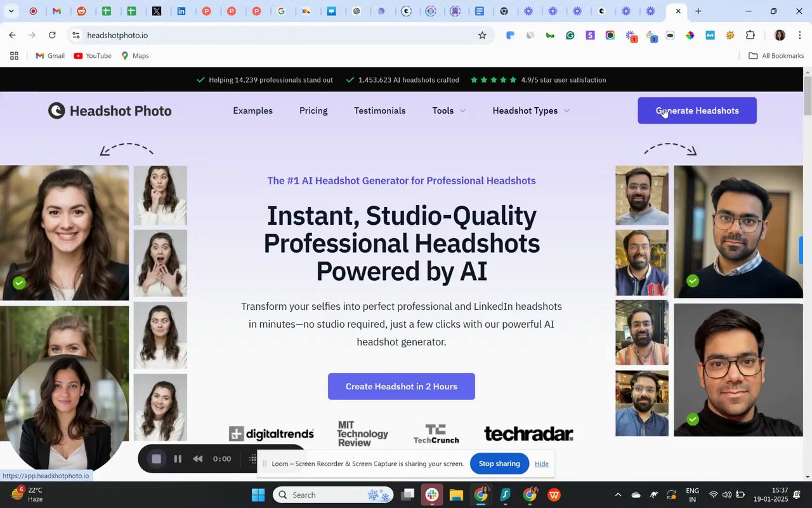Open the Chrome apps grid shortcut
812x508 pixels.
pos(14,56)
